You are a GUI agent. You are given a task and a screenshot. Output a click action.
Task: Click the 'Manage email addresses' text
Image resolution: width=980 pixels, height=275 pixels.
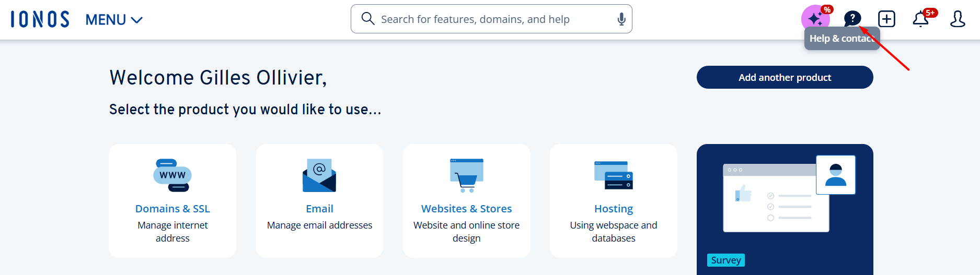point(319,225)
